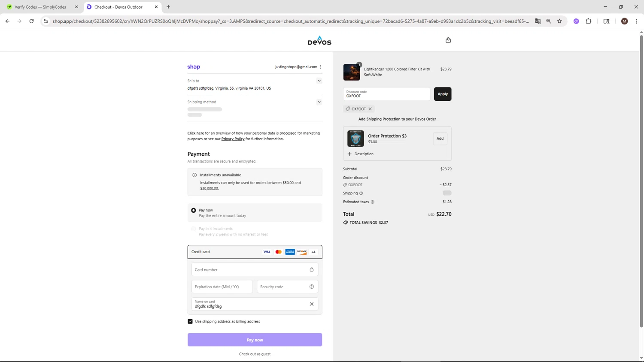Click the Visa card icon
The image size is (644, 362).
click(x=267, y=252)
